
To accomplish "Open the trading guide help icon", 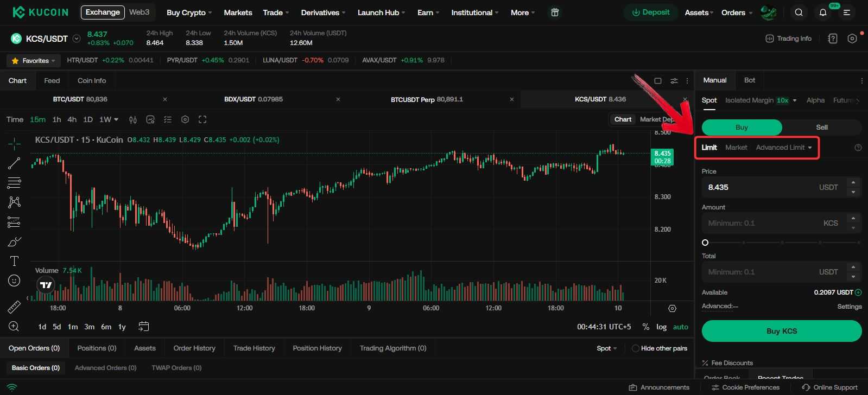I will [x=833, y=39].
